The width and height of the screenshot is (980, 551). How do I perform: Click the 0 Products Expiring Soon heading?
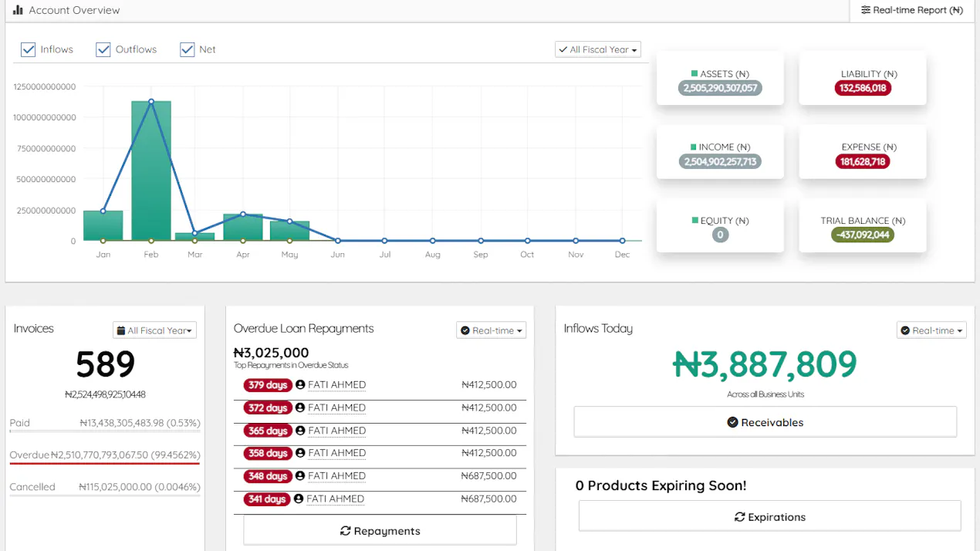pos(661,485)
